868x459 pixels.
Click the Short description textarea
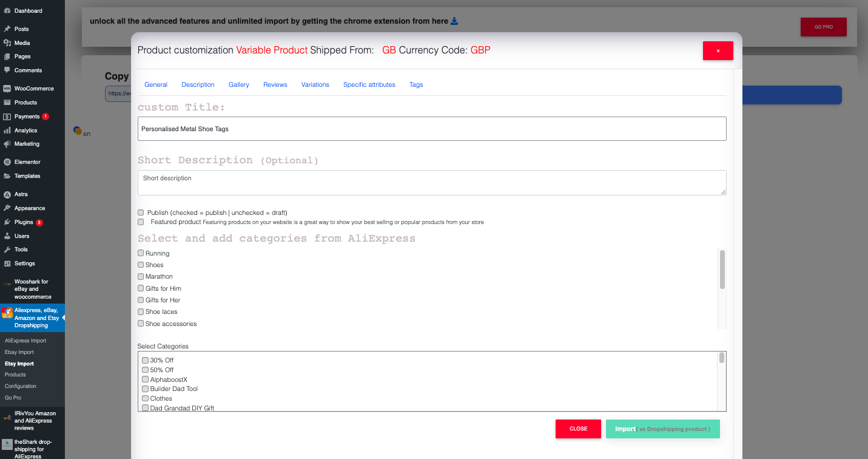click(x=432, y=183)
